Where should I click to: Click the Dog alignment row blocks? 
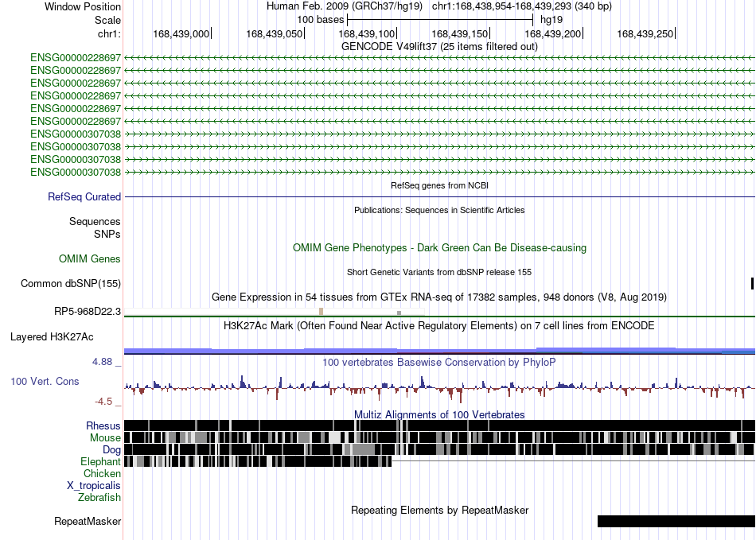coord(439,449)
